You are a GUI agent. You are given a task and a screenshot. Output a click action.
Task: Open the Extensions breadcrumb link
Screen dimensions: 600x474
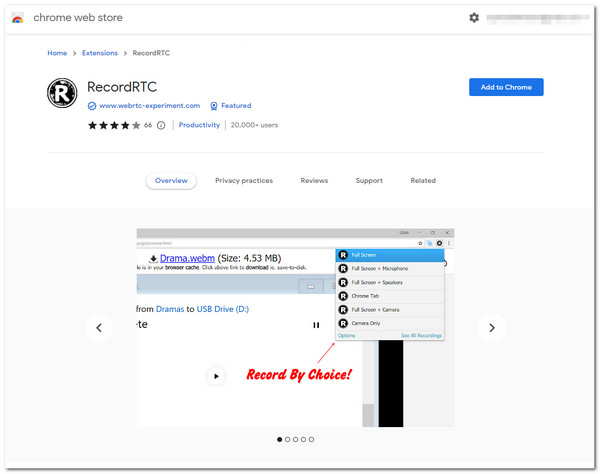100,53
